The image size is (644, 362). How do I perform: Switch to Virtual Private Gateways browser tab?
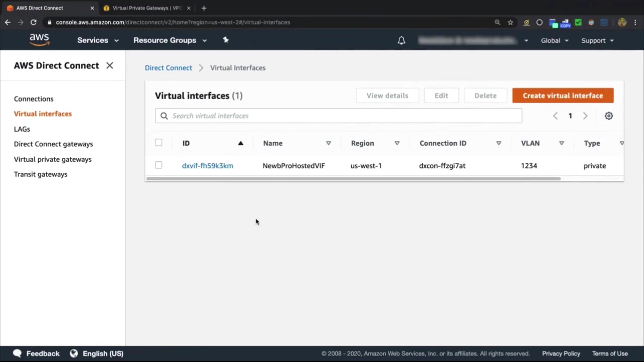[x=147, y=8]
